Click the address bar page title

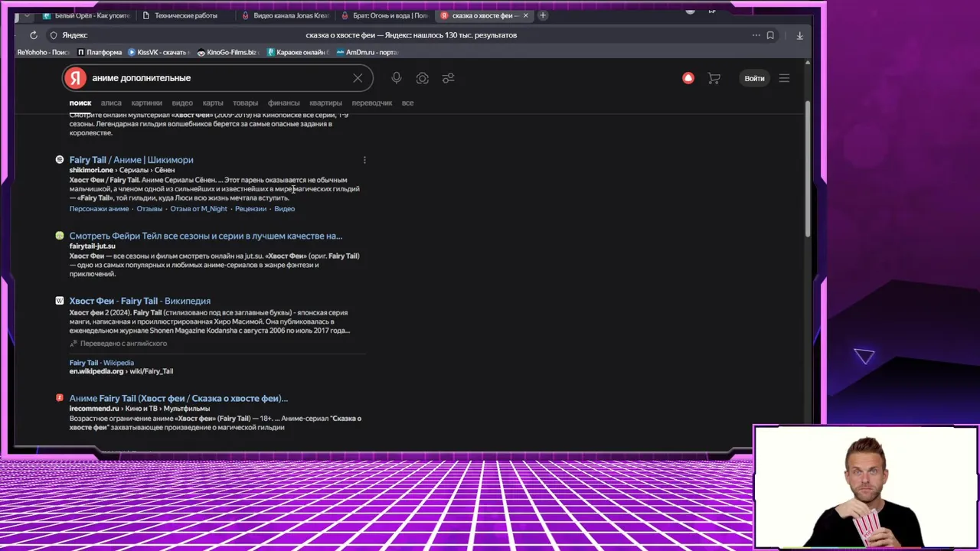[411, 35]
